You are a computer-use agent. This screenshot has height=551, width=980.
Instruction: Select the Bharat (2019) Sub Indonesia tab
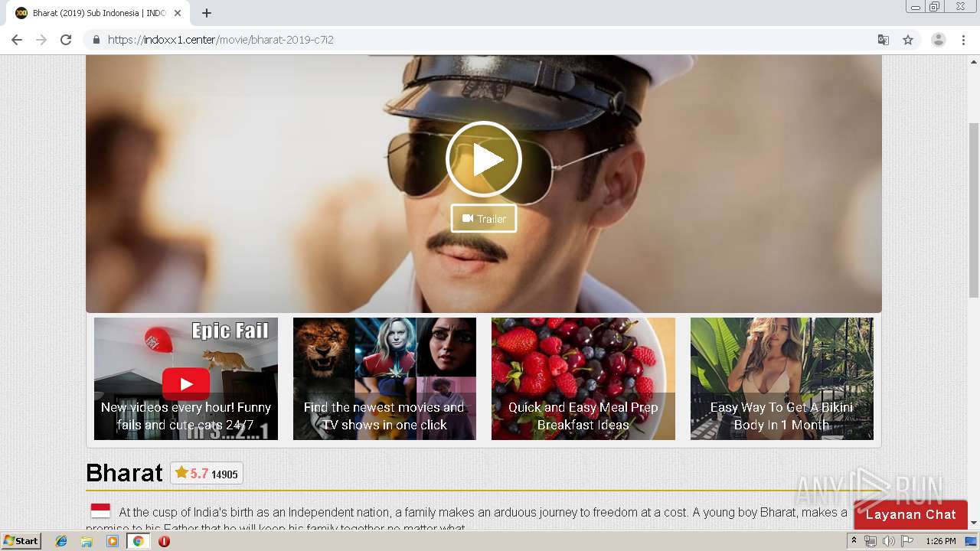[x=98, y=13]
